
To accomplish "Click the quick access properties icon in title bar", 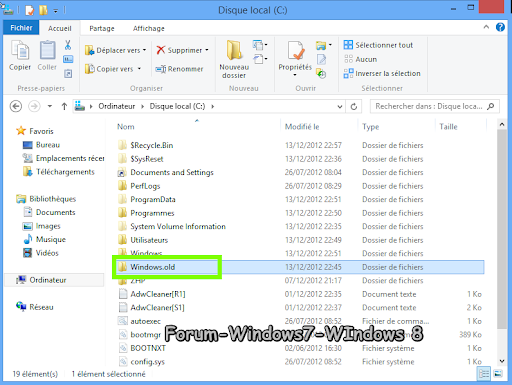I will (30, 10).
